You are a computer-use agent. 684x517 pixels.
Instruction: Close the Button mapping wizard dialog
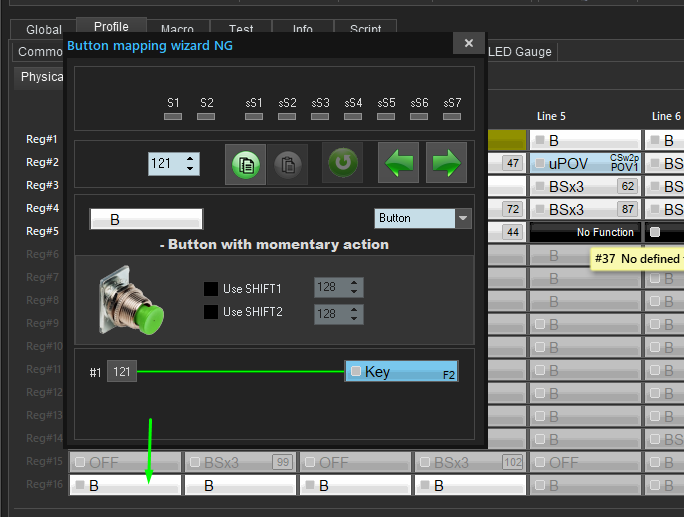[x=468, y=43]
